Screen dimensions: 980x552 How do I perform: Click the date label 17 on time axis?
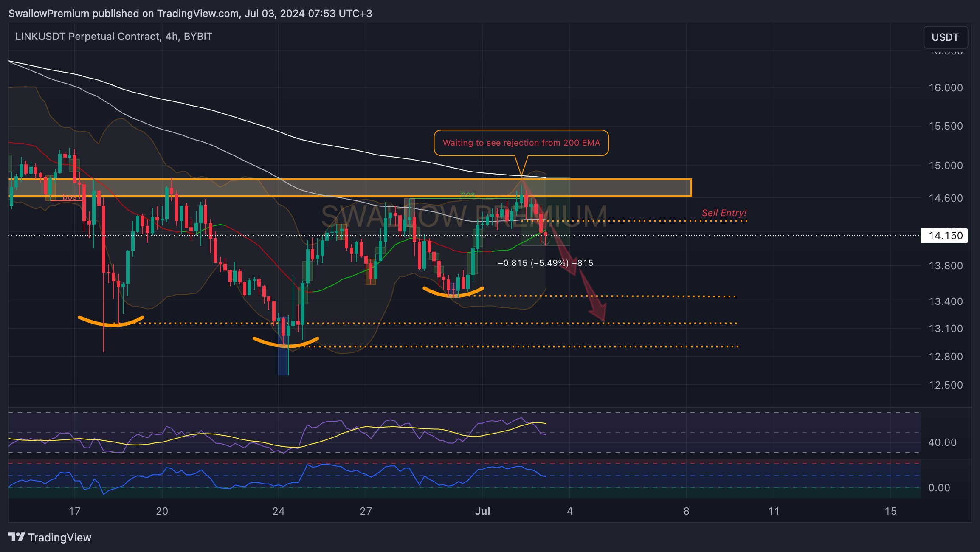point(75,511)
